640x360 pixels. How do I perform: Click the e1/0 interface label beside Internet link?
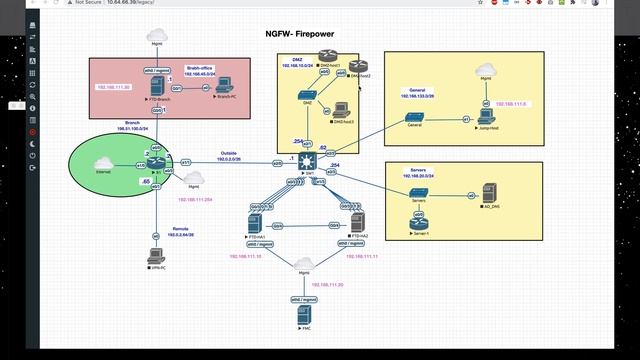(x=141, y=165)
